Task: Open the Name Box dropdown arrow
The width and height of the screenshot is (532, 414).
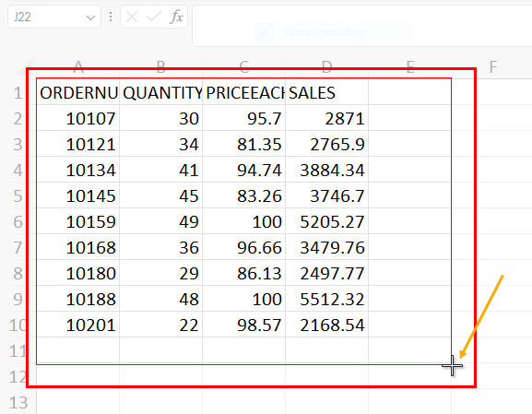Action: (x=90, y=18)
